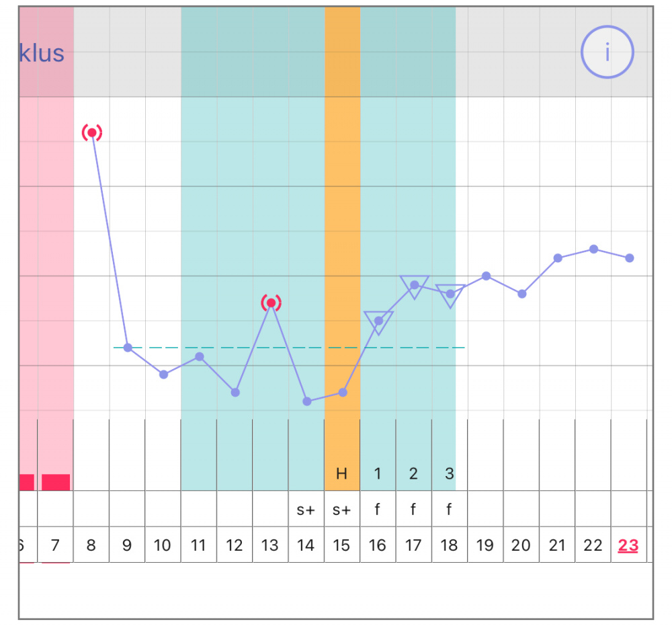Click the excluded temperature point on day 8
Screen dimensions: 672x626
click(92, 132)
